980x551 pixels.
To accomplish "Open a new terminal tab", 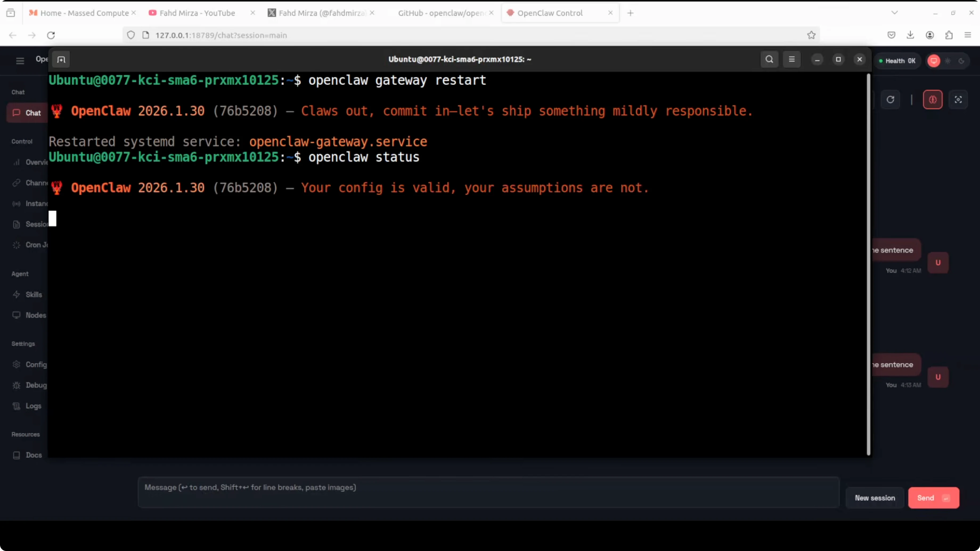I will pyautogui.click(x=61, y=59).
